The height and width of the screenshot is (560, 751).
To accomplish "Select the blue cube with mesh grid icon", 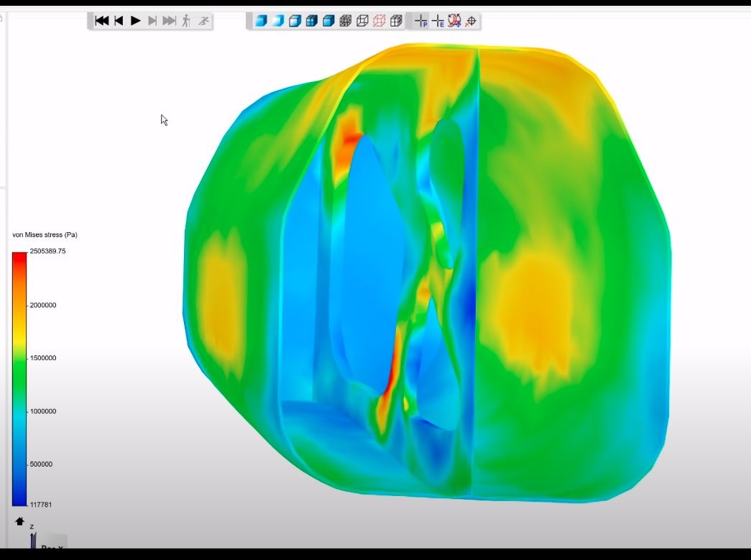I will coord(312,21).
